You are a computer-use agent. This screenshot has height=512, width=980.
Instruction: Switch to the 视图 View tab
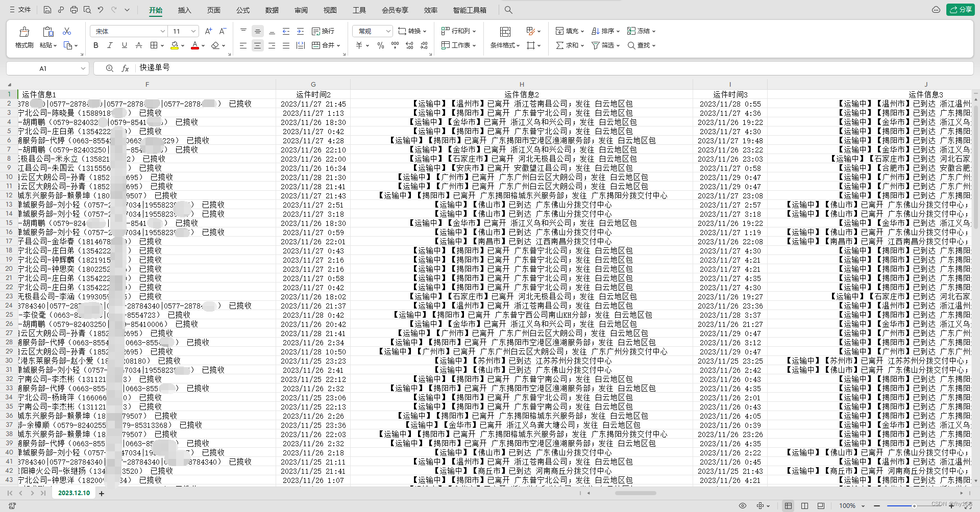330,10
